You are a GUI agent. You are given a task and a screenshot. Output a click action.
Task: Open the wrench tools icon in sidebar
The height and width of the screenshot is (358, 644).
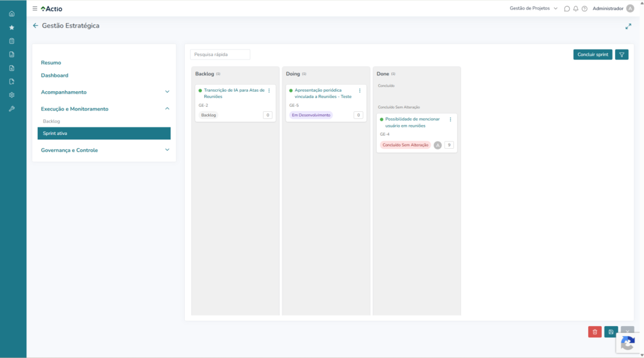pos(11,109)
